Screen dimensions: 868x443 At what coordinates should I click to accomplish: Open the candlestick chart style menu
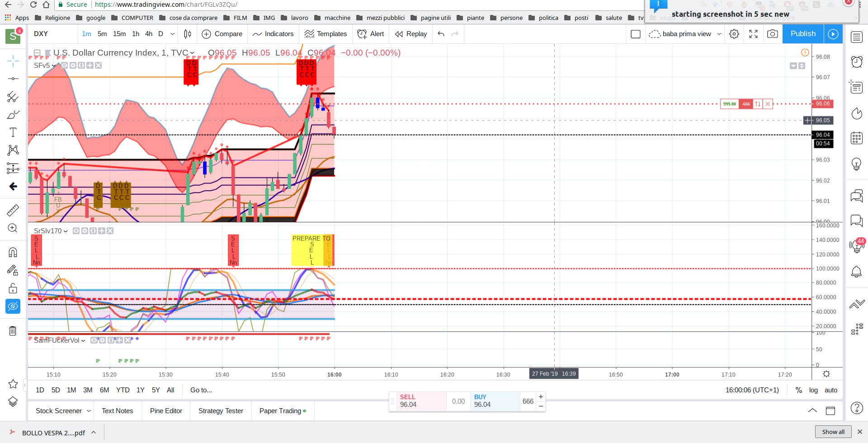[x=188, y=34]
